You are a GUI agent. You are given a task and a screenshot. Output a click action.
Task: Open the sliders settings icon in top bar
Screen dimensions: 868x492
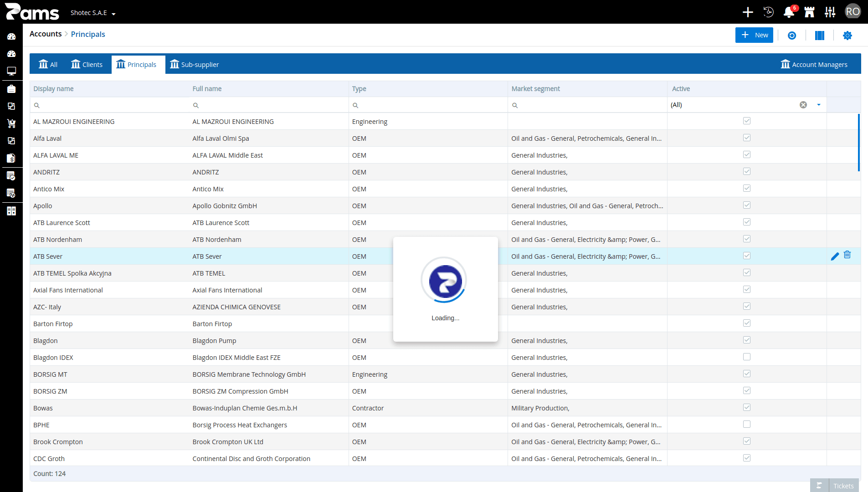pyautogui.click(x=830, y=12)
